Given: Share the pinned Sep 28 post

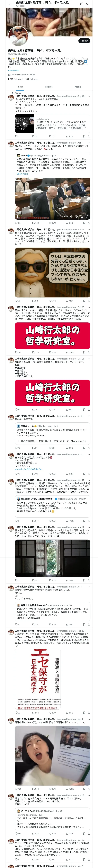Looking at the screenshot, I should click(89, 136).
